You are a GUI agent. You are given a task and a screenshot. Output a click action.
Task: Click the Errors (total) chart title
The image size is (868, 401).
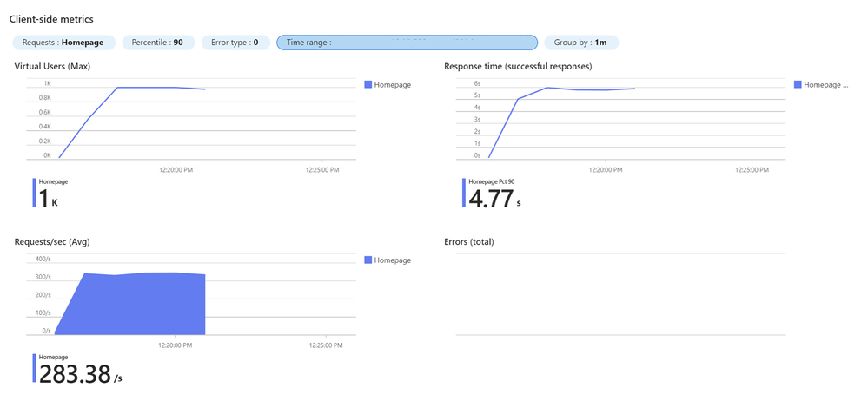tap(469, 241)
